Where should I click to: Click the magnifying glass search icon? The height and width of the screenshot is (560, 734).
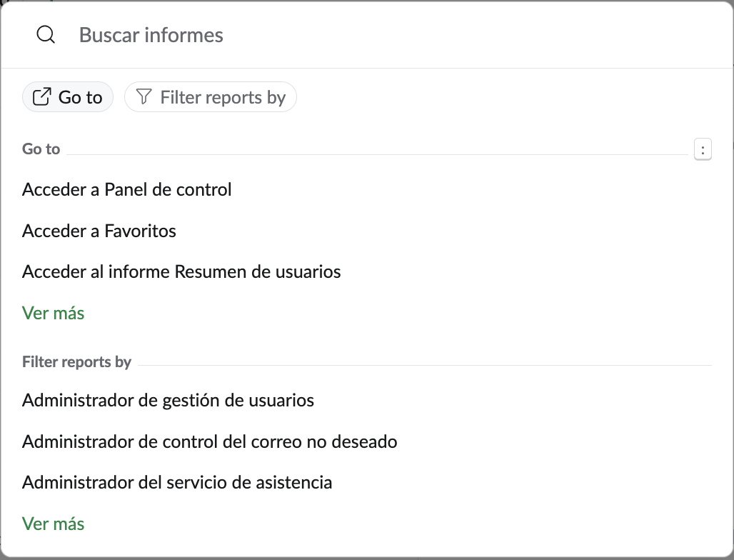pos(46,35)
